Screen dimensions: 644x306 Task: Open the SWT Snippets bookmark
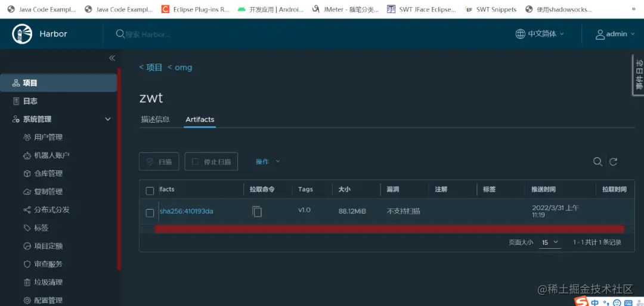click(x=491, y=9)
